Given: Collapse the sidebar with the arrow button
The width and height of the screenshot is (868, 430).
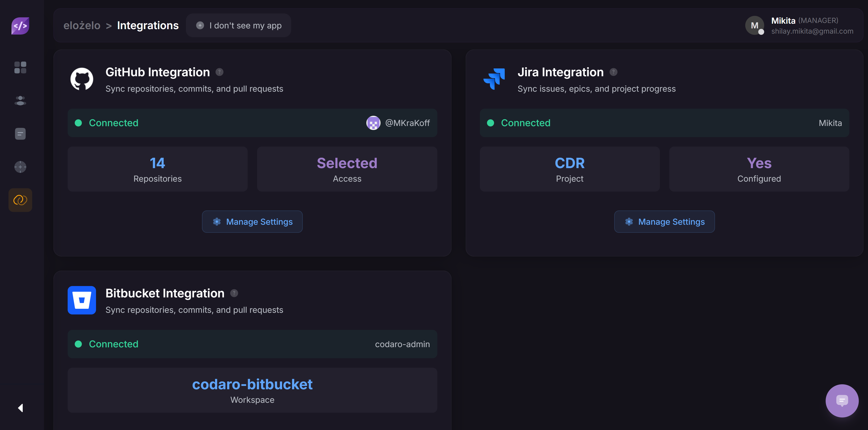Looking at the screenshot, I should pyautogui.click(x=20, y=408).
